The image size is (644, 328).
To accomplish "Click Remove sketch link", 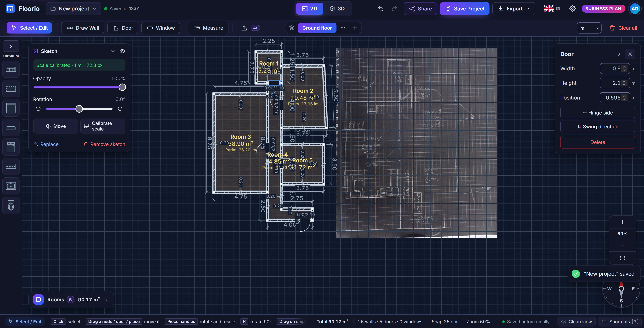I will [x=104, y=144].
